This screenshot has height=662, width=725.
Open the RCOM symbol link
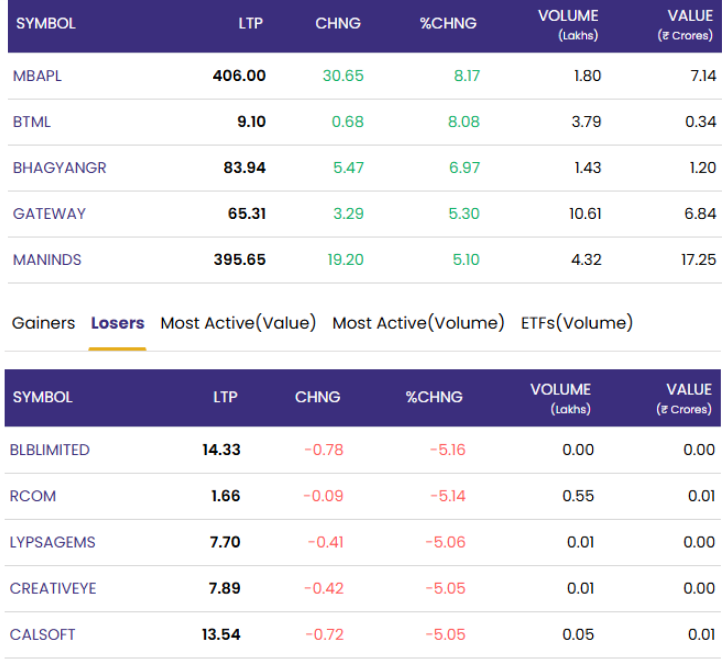coord(32,496)
